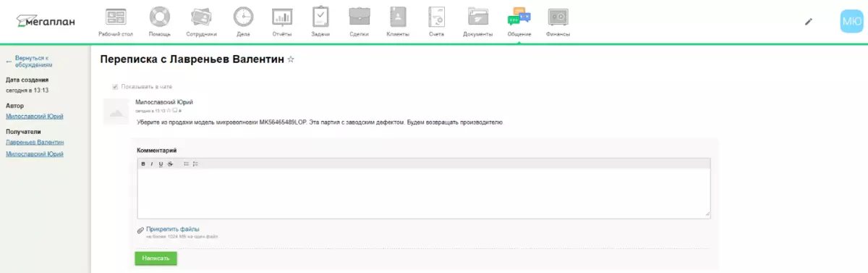Click the paperclip attachment icon
The height and width of the screenshot is (273, 868).
140,230
